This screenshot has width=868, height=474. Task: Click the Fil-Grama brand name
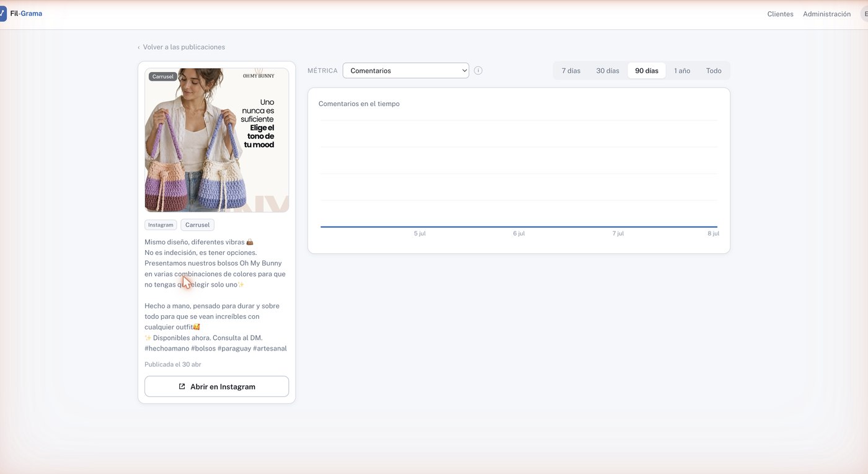26,13
